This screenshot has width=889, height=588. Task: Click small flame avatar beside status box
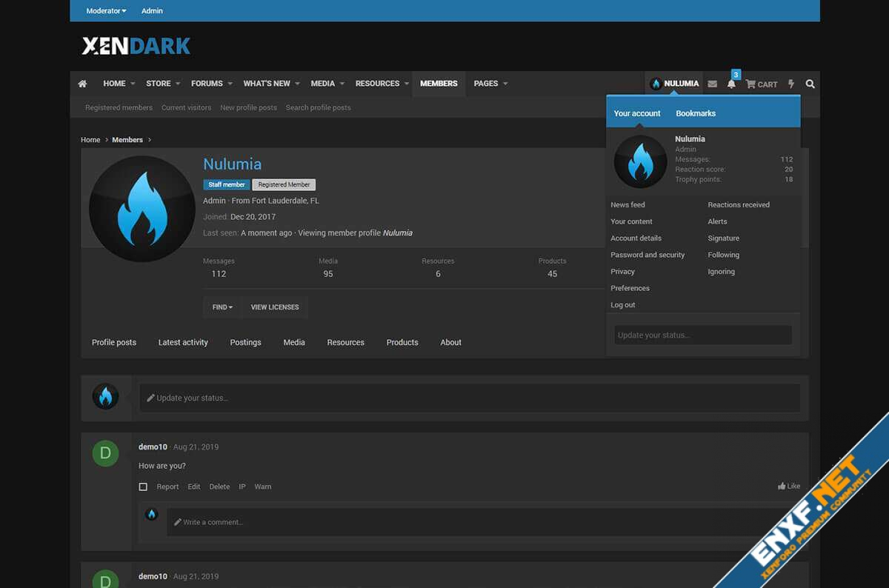pos(105,397)
